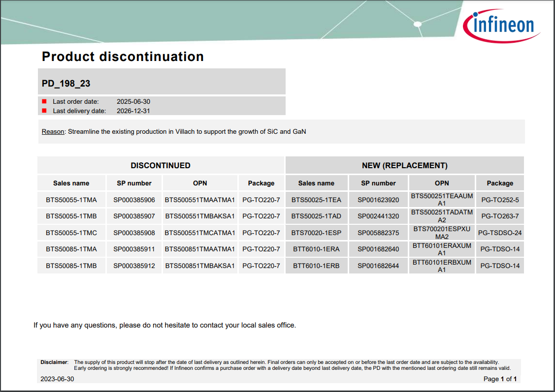Click replacement OPN BTS500251TADATMA2
The image size is (555, 392).
click(x=442, y=216)
